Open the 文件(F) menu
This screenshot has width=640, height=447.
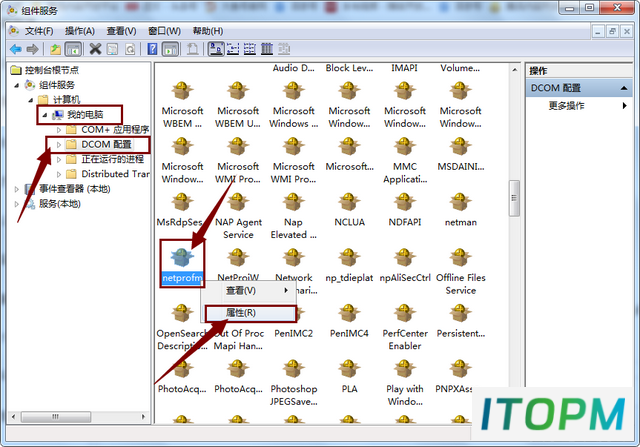(39, 31)
